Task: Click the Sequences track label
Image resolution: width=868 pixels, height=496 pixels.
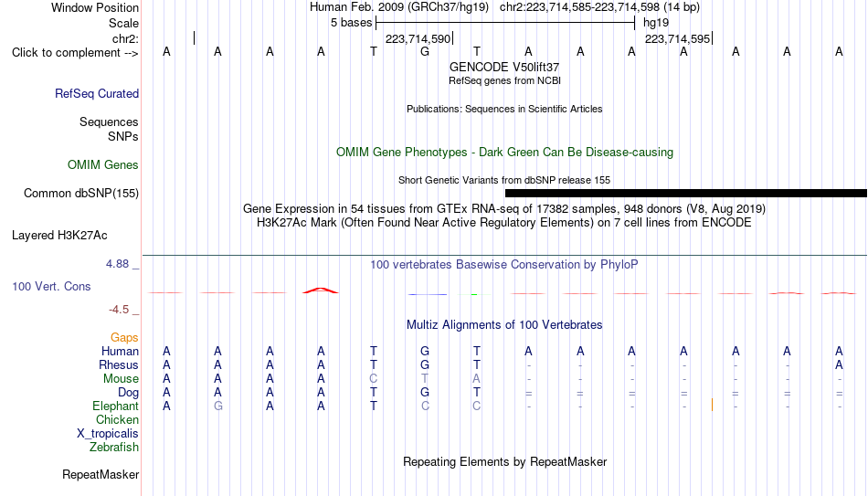Action: [109, 121]
